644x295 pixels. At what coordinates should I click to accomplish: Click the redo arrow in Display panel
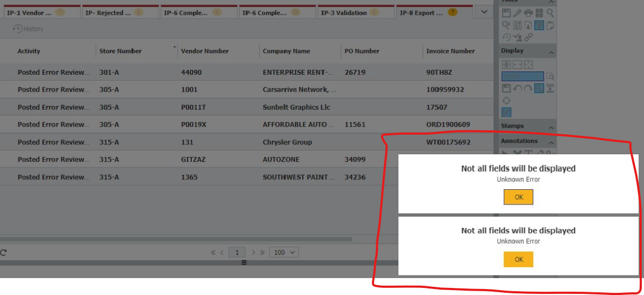[528, 88]
